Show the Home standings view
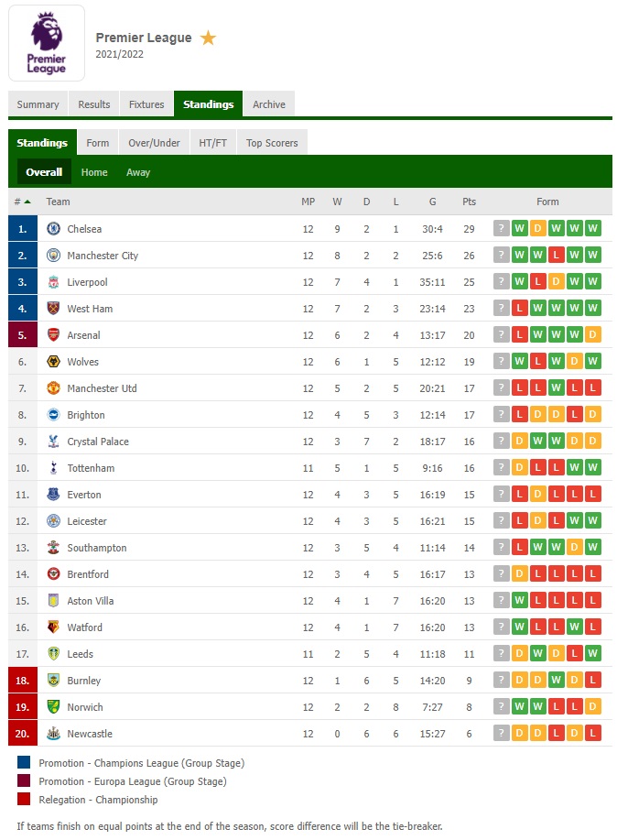 click(94, 172)
